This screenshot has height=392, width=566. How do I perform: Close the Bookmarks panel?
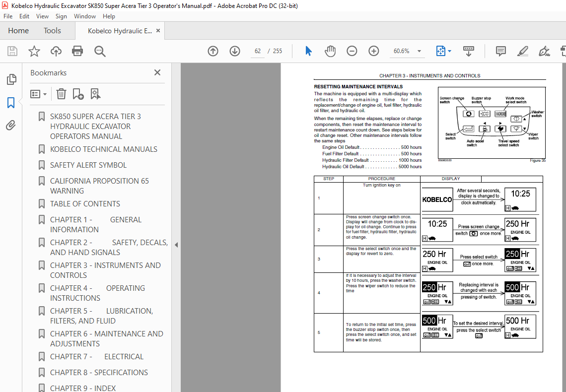point(157,72)
